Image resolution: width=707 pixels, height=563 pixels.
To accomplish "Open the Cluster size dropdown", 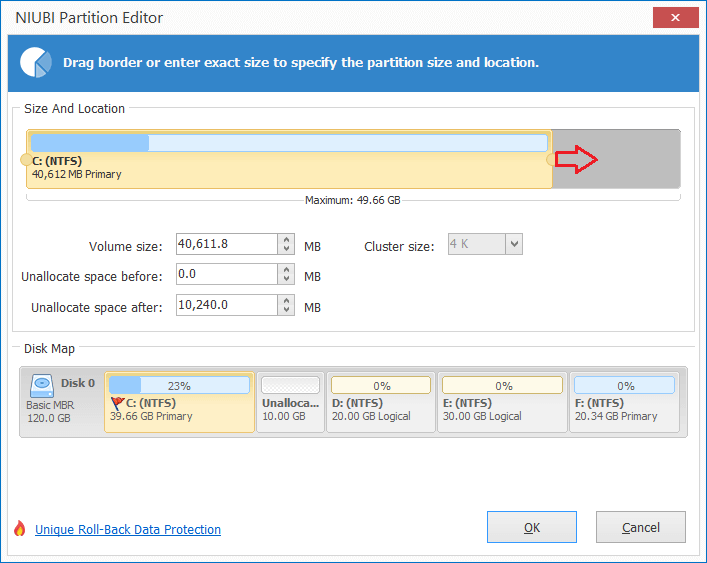I will [514, 244].
